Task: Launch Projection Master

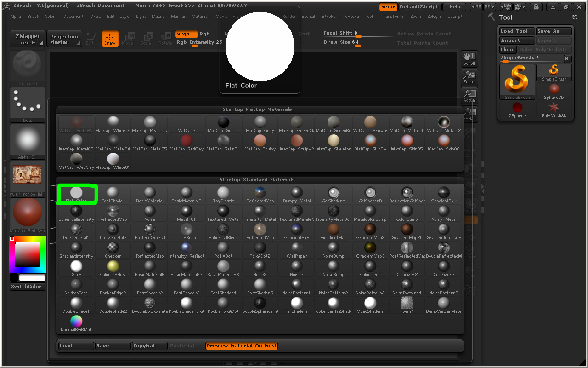Action: pos(64,39)
